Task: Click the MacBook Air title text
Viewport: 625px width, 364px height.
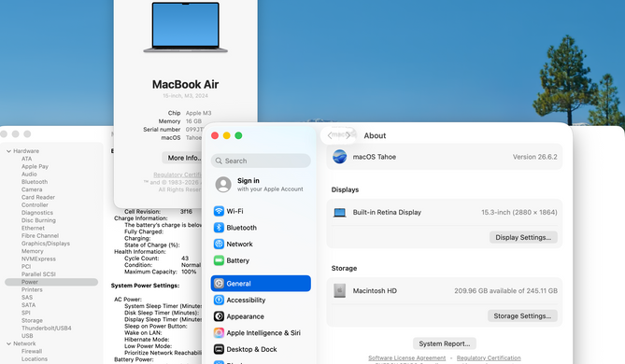Action: pos(185,84)
